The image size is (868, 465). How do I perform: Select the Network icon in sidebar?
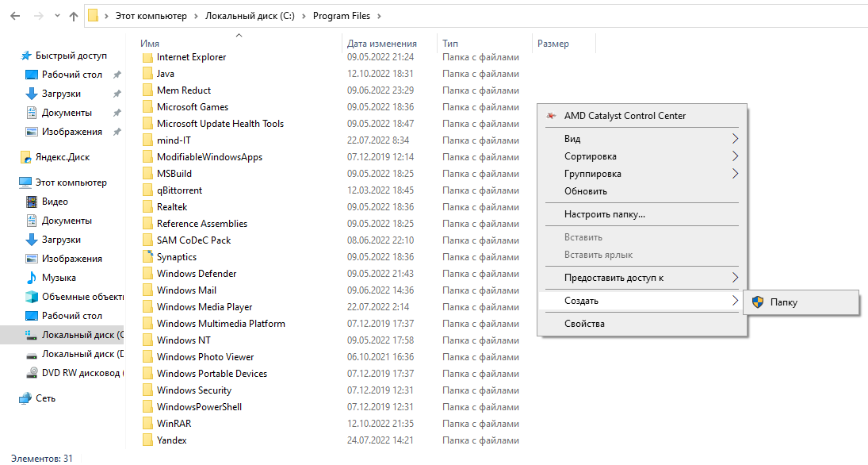(25, 398)
